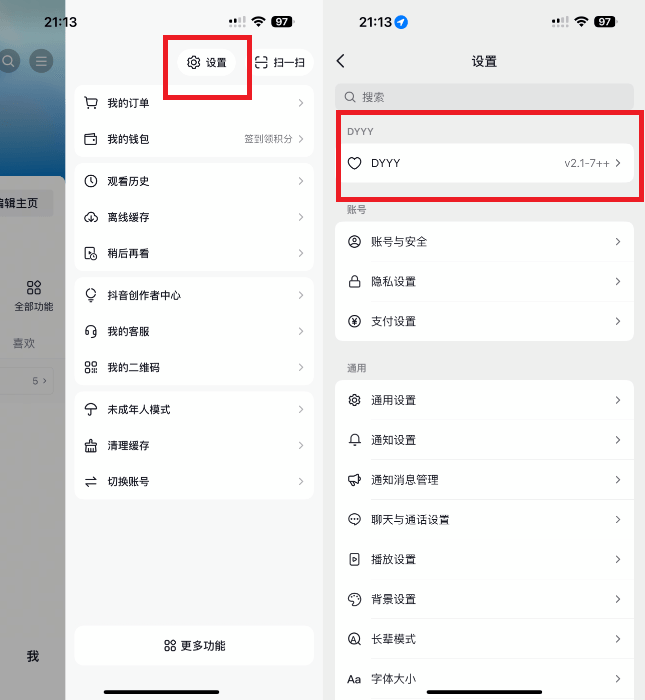Click the heart icon beside DYYY

point(354,163)
